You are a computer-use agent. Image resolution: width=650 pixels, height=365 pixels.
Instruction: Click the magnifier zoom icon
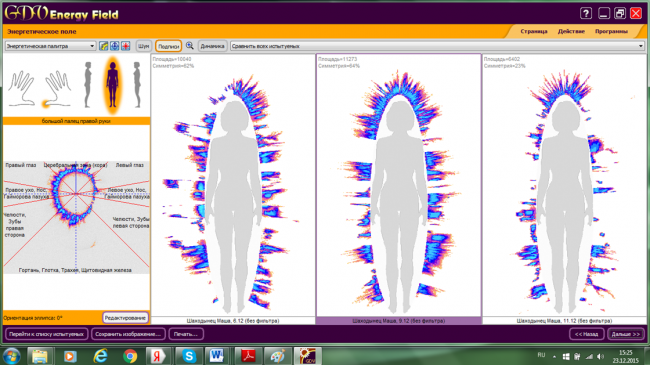(189, 46)
